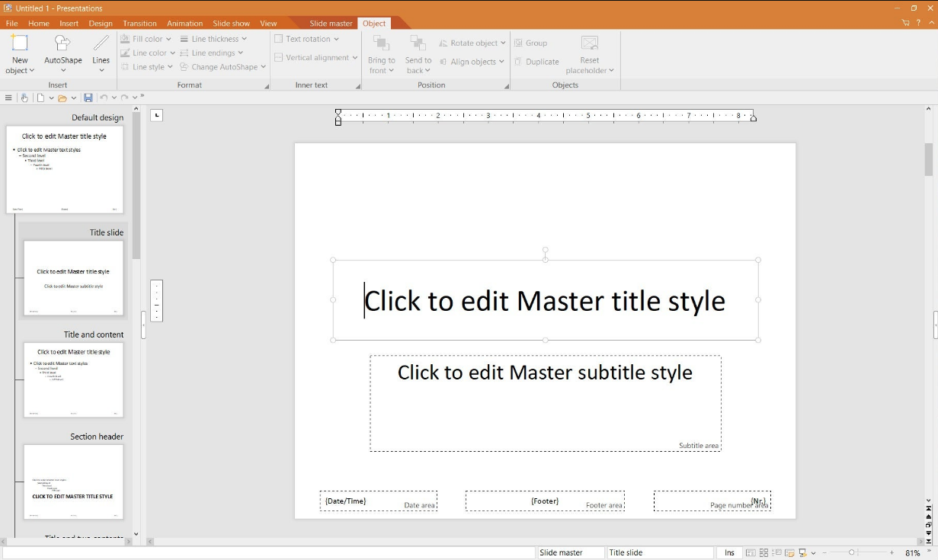Open the Inner text group dialog launcher
The width and height of the screenshot is (938, 560).
(358, 86)
